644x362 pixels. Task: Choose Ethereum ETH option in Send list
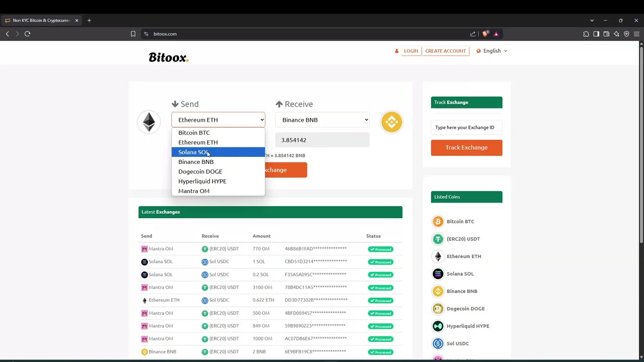[x=218, y=142]
